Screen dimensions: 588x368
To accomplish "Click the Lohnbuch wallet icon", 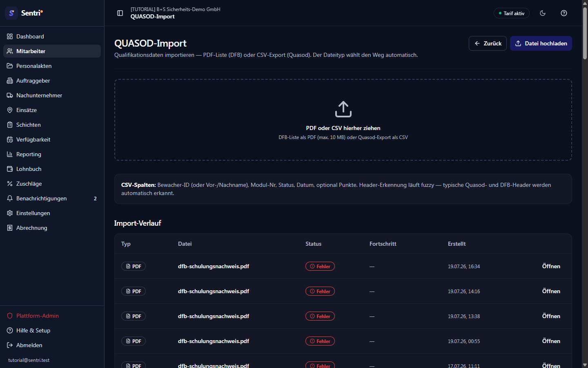I will 10,169.
